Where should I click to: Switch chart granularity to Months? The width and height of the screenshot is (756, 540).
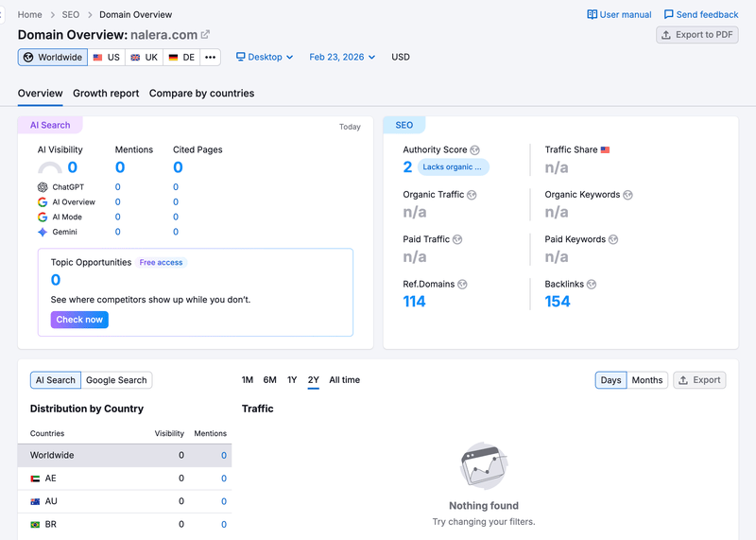coord(647,380)
